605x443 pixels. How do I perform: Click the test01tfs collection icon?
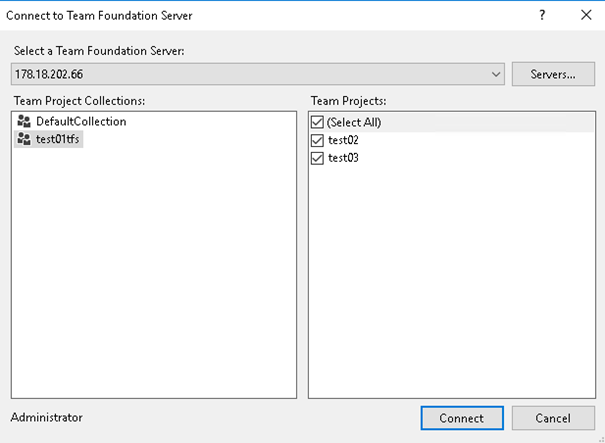point(24,140)
